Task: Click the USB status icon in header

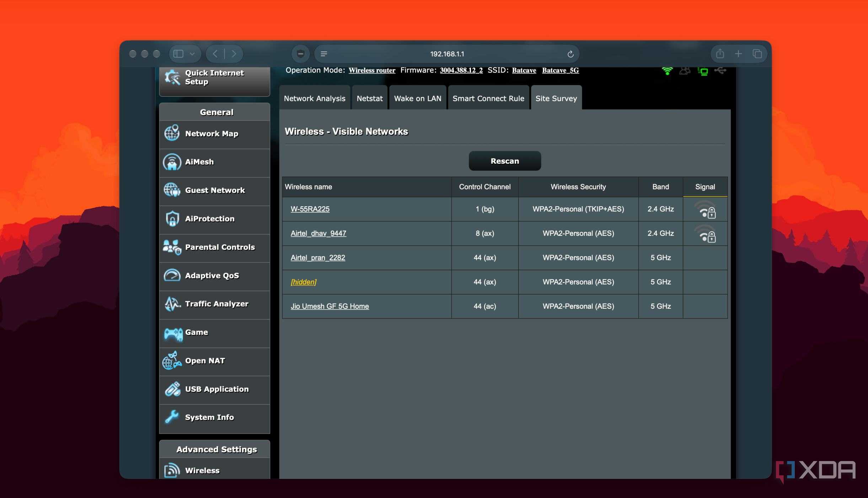Action: pyautogui.click(x=720, y=70)
